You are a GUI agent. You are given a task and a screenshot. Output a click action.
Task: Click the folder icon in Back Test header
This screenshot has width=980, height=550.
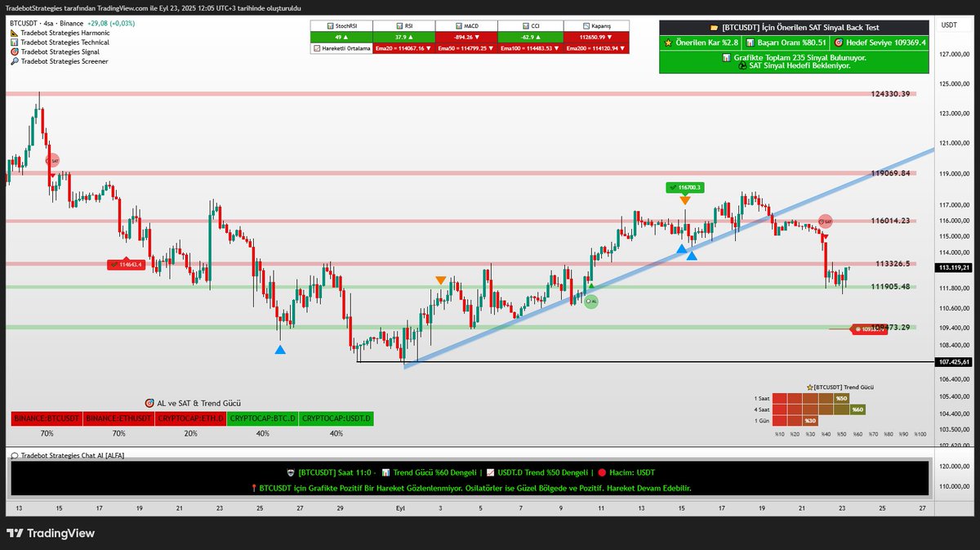[x=714, y=28]
